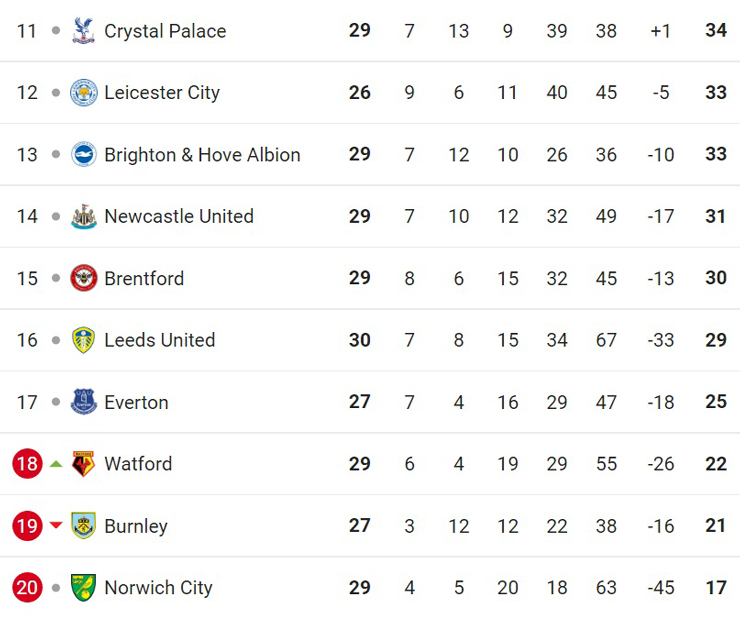Open the Crystal Palace team link
This screenshot has height=630, width=740.
tap(165, 31)
